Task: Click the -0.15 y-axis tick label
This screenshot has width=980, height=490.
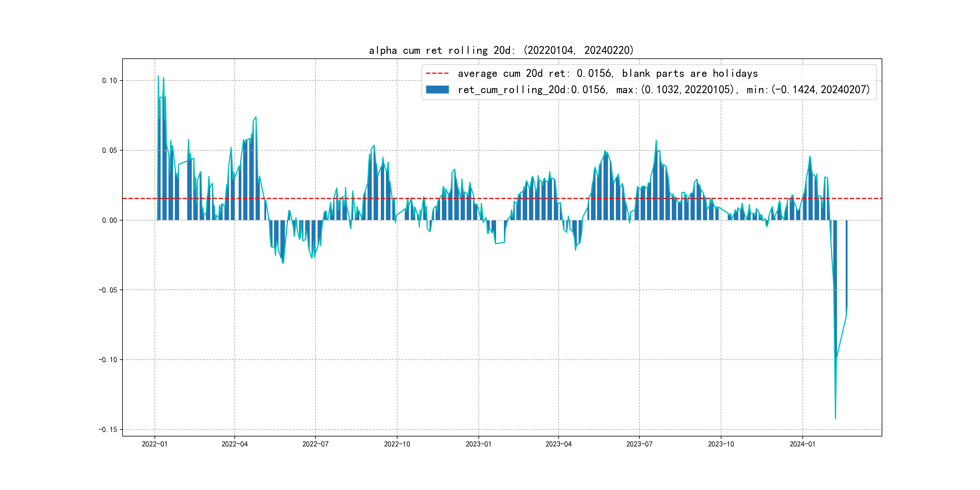Action: coord(108,430)
